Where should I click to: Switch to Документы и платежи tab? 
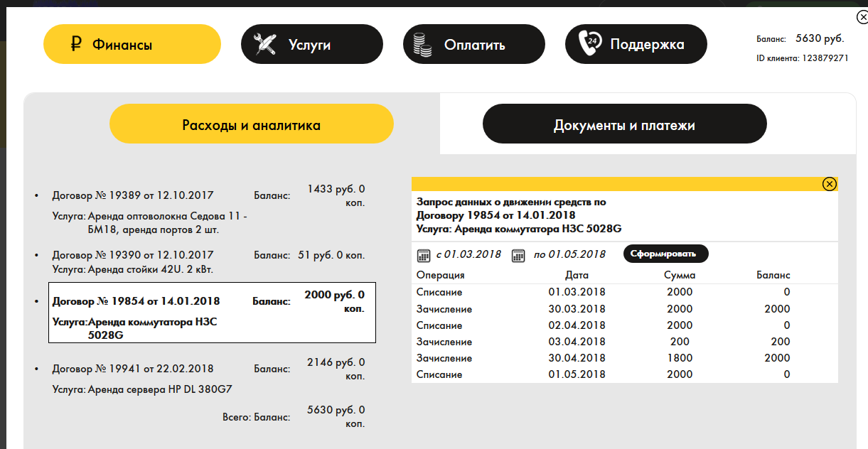tap(624, 125)
